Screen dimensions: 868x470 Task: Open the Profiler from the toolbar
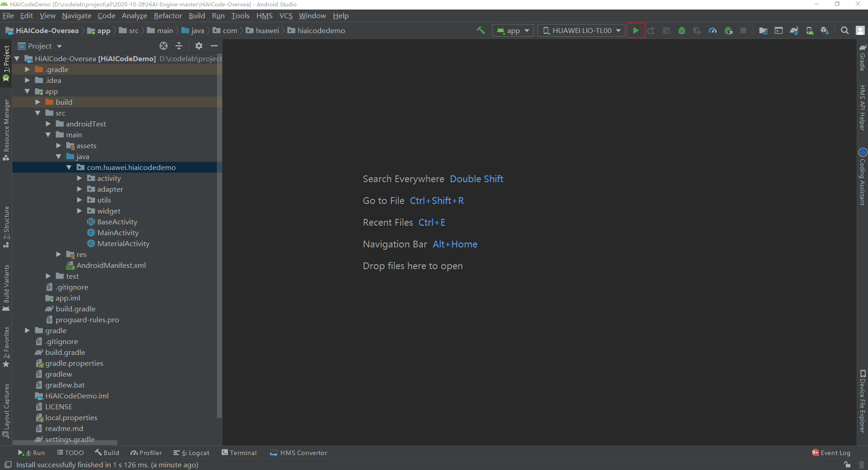(713, 30)
